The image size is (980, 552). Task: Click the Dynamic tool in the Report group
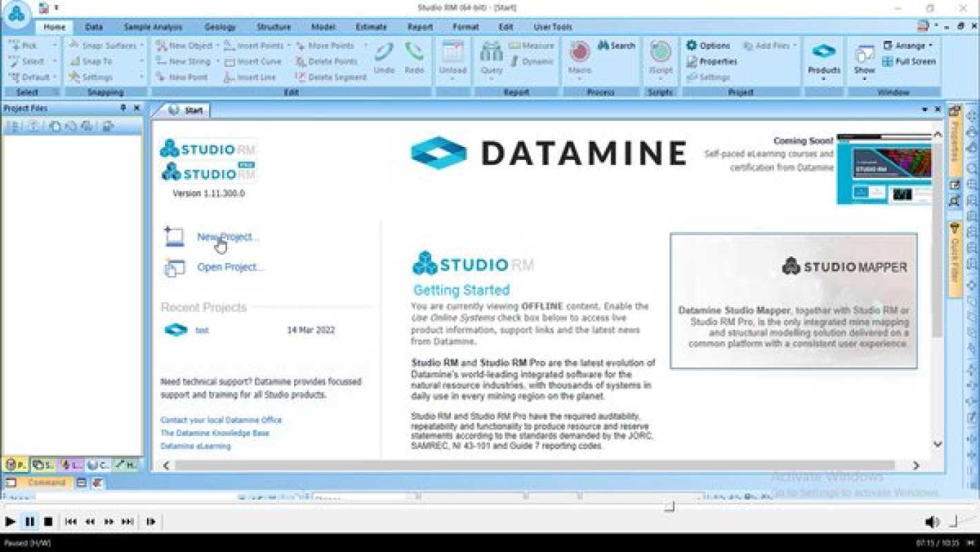[x=531, y=61]
